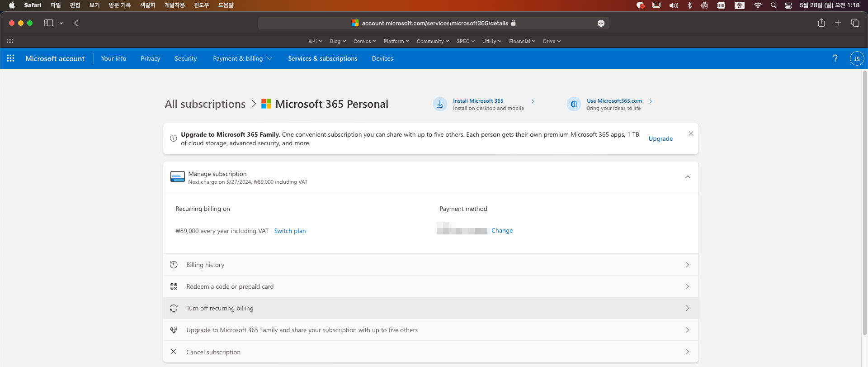Open the Drive bookmarks folder

click(x=552, y=41)
